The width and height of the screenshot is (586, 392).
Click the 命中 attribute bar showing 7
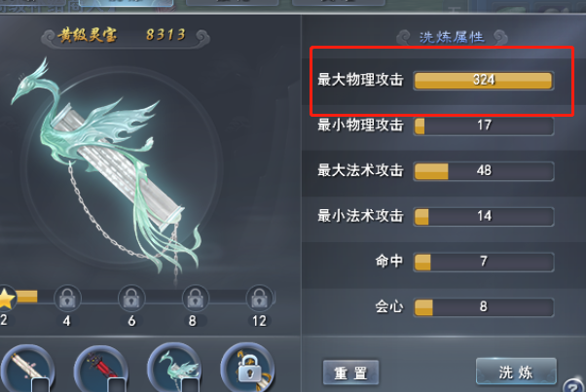(484, 262)
